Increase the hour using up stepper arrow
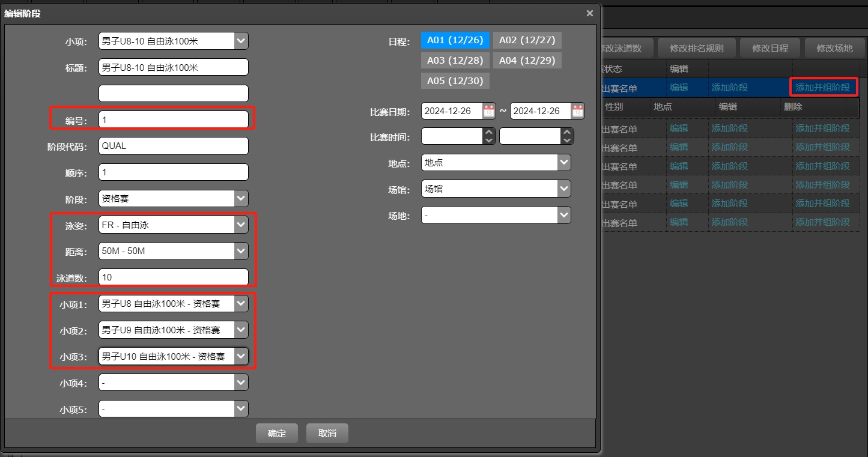868x457 pixels. pos(489,132)
